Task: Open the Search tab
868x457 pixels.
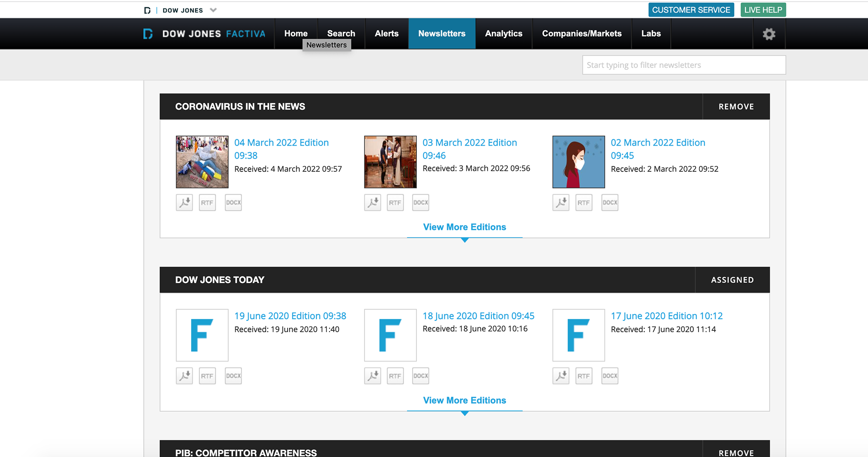Action: [x=341, y=33]
